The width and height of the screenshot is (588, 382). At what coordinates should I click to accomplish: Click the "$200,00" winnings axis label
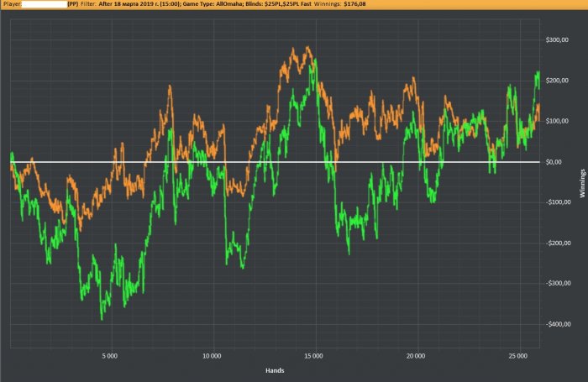pyautogui.click(x=557, y=81)
